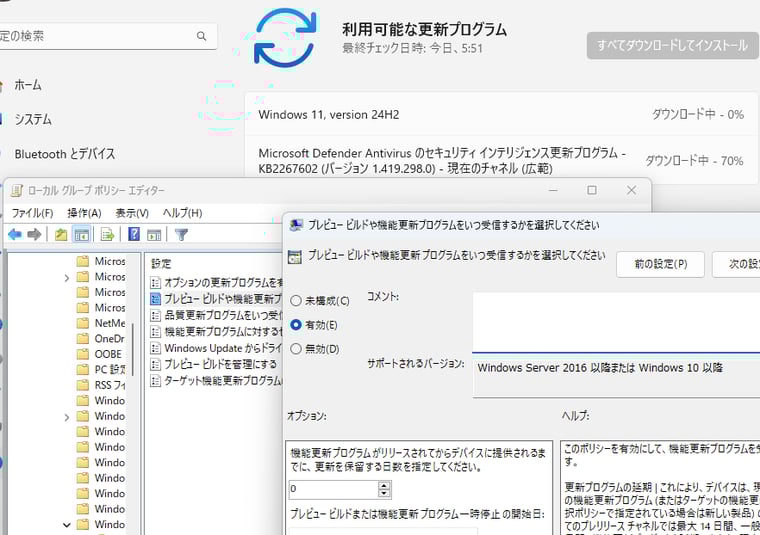Screen dimensions: 760x535
Task: Collapse the expanded Windo folder at tree bottom
Action: click(67, 525)
